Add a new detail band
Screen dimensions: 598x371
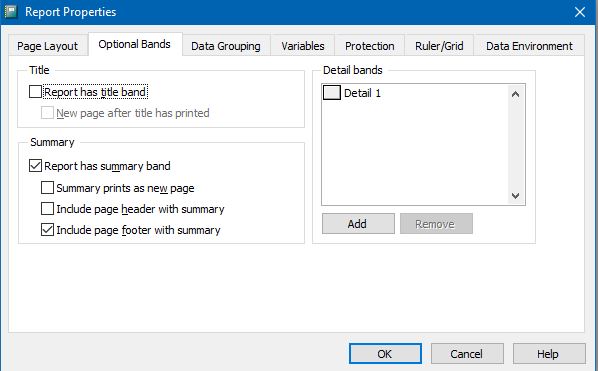coord(358,224)
